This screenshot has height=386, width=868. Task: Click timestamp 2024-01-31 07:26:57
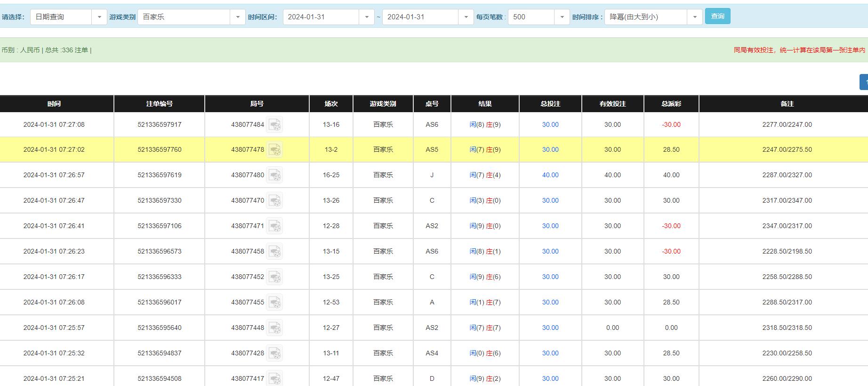click(54, 175)
